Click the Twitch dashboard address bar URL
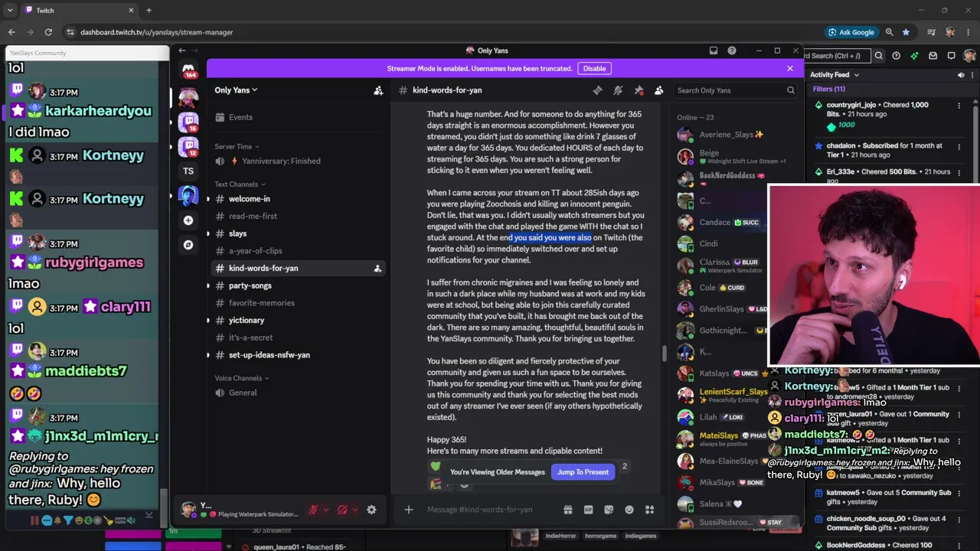Viewport: 980px width, 551px height. [x=157, y=32]
